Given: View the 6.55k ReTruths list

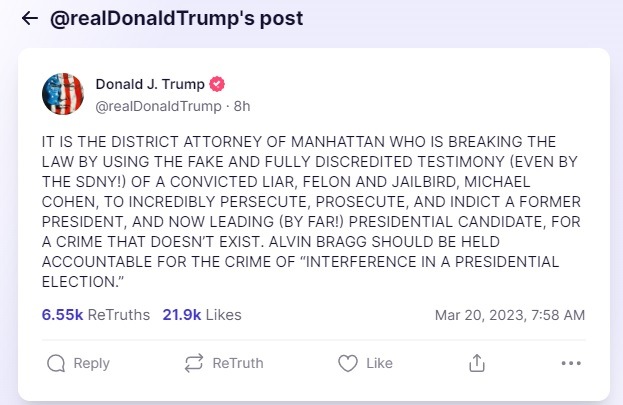Looking at the screenshot, I should coord(96,315).
